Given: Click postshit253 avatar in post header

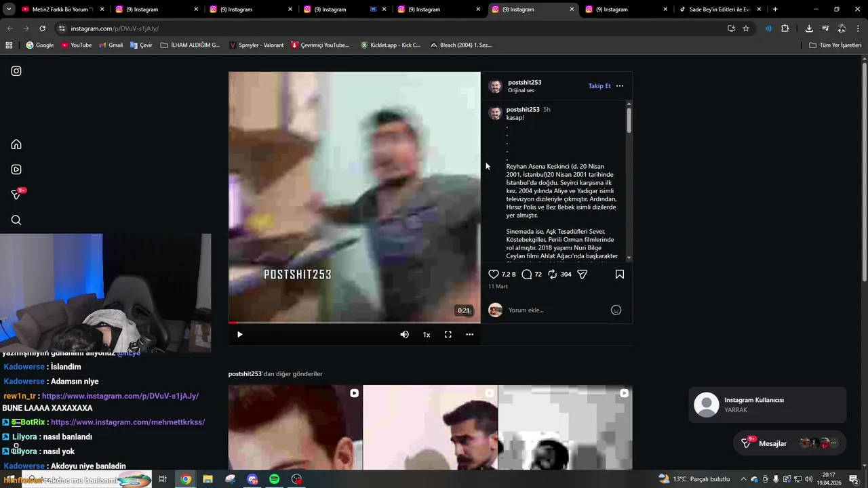Looking at the screenshot, I should [496, 86].
